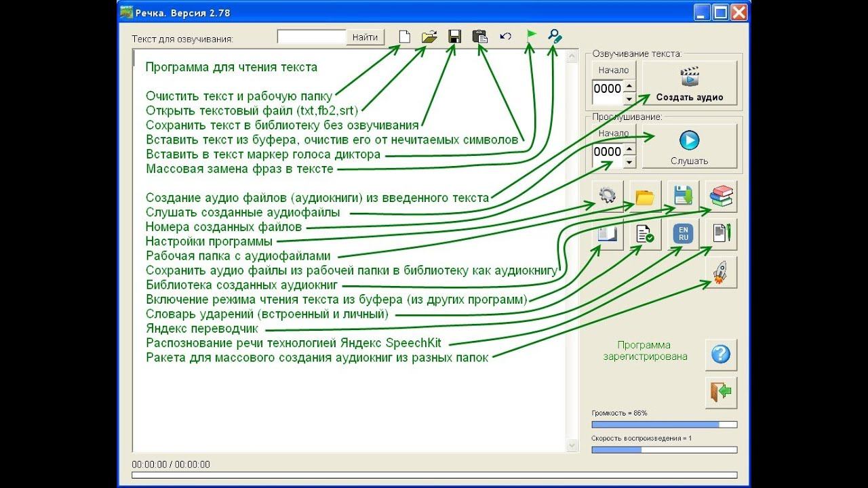The image size is (868, 488).
Task: Click the playback progress bar at bottom
Action: (434, 475)
